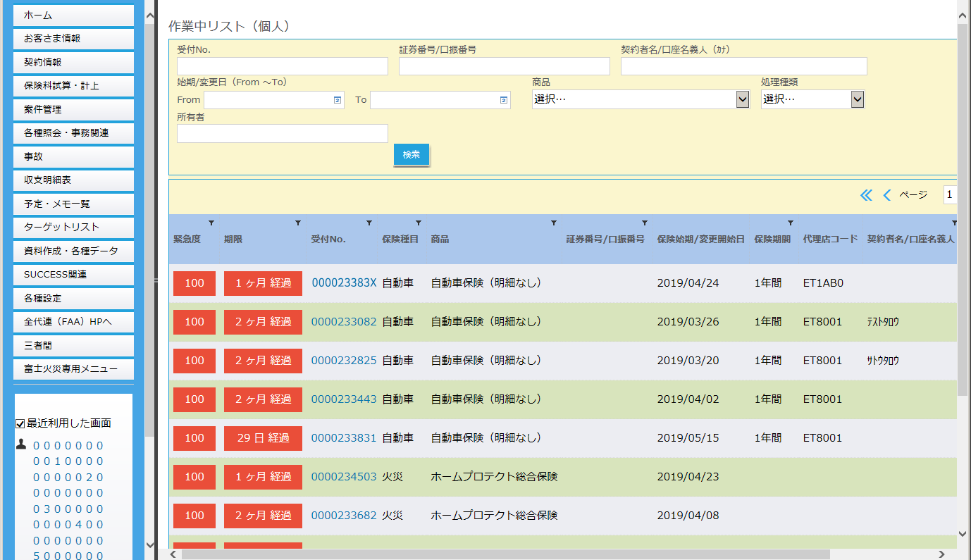Click the first page double-chevron icon
971x560 pixels.
[x=866, y=195]
